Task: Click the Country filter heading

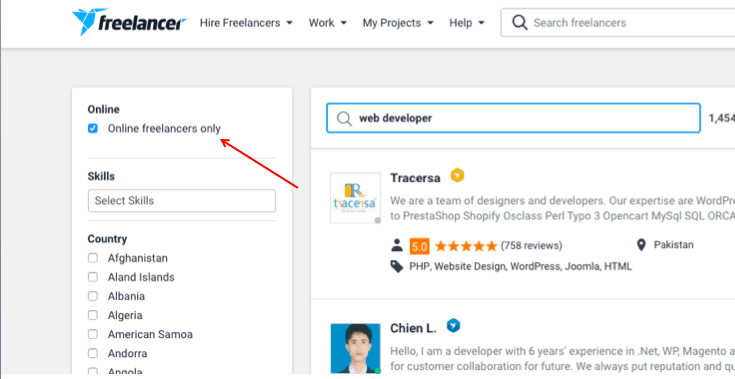Action: click(107, 239)
